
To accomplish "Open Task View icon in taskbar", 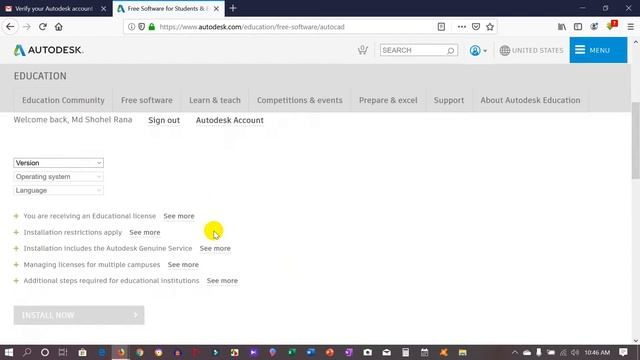I will click(x=63, y=352).
